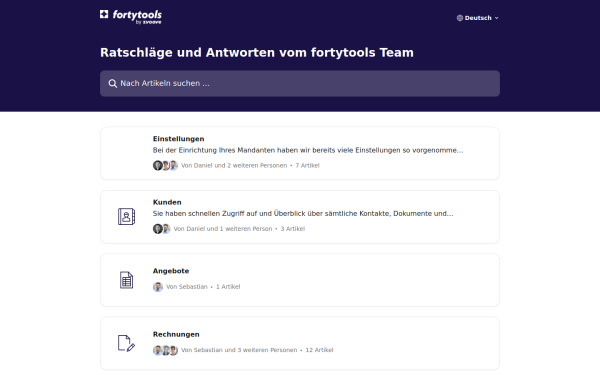Screen dimensions: 600x375
Task: Click the '12 Artikel' count
Action: click(319, 350)
